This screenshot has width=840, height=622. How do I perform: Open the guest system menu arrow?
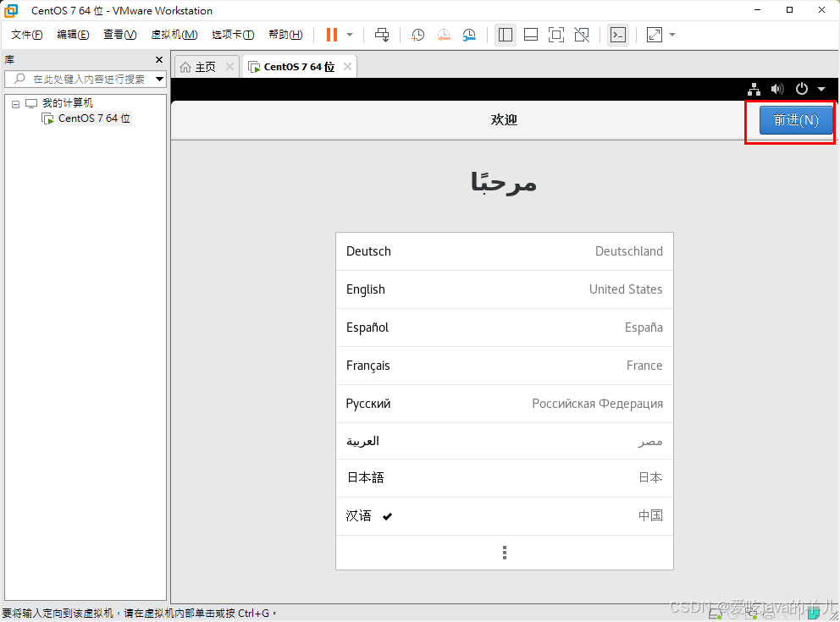click(821, 89)
